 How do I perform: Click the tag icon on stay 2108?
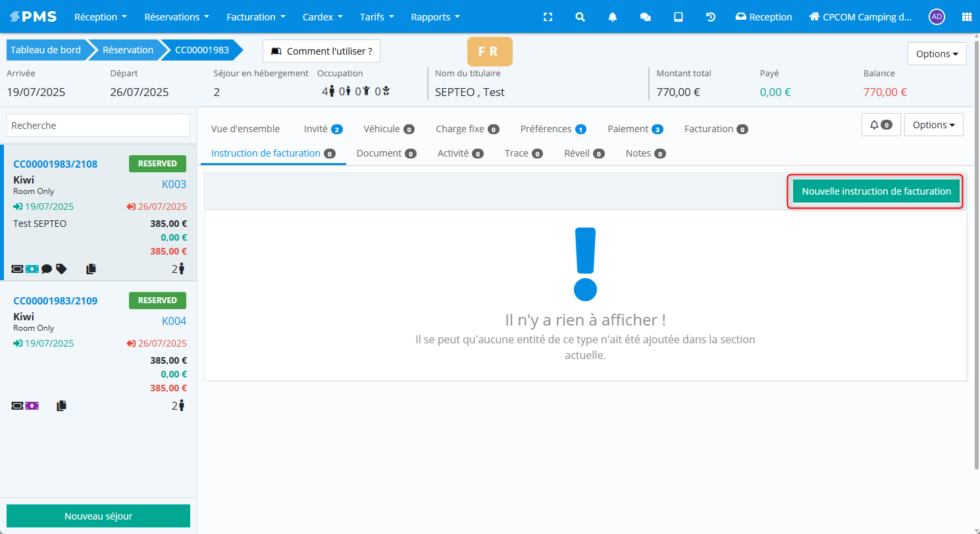click(x=61, y=268)
